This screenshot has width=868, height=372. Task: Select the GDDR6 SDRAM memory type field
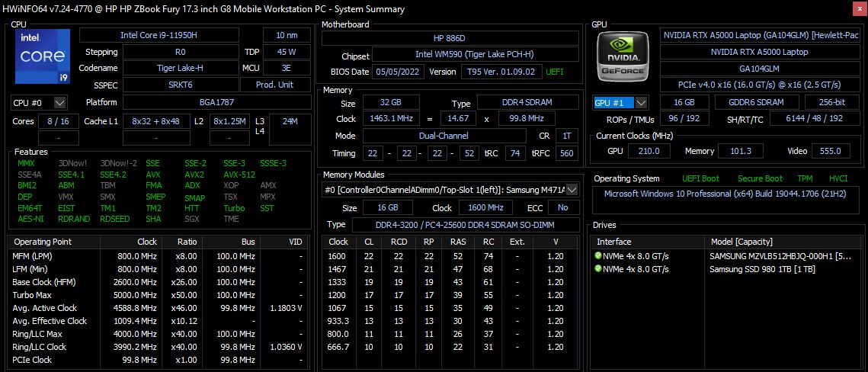[756, 102]
